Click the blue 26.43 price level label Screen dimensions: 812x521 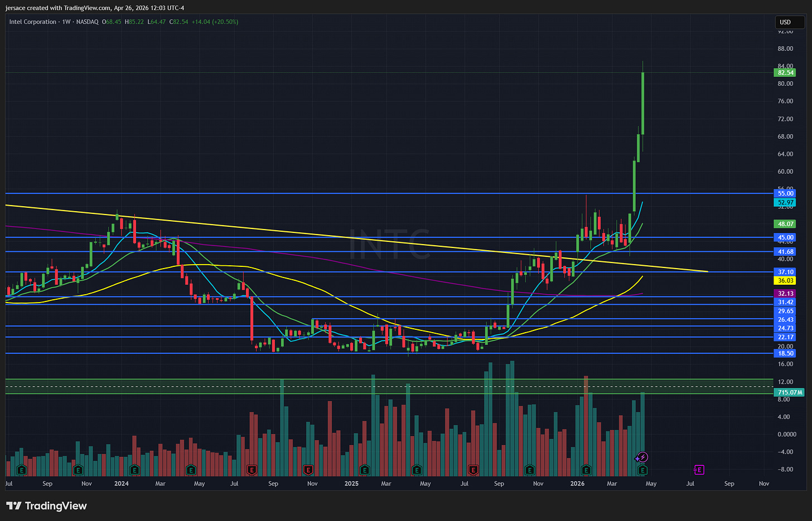click(x=785, y=320)
